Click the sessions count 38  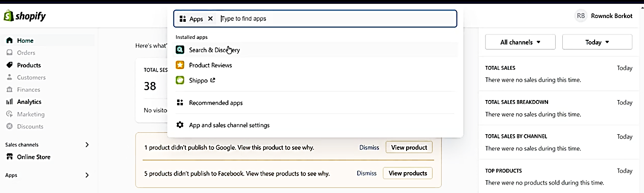tap(150, 86)
